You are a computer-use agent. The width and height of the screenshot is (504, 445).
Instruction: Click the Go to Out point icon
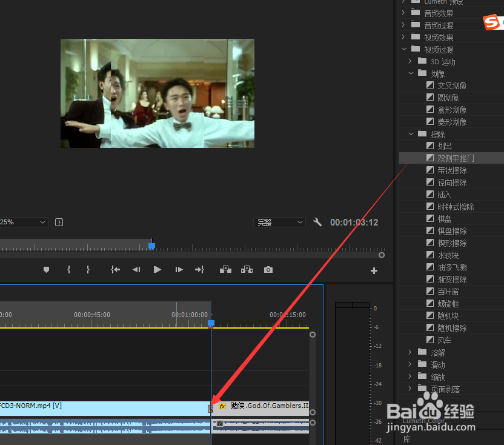pos(199,270)
